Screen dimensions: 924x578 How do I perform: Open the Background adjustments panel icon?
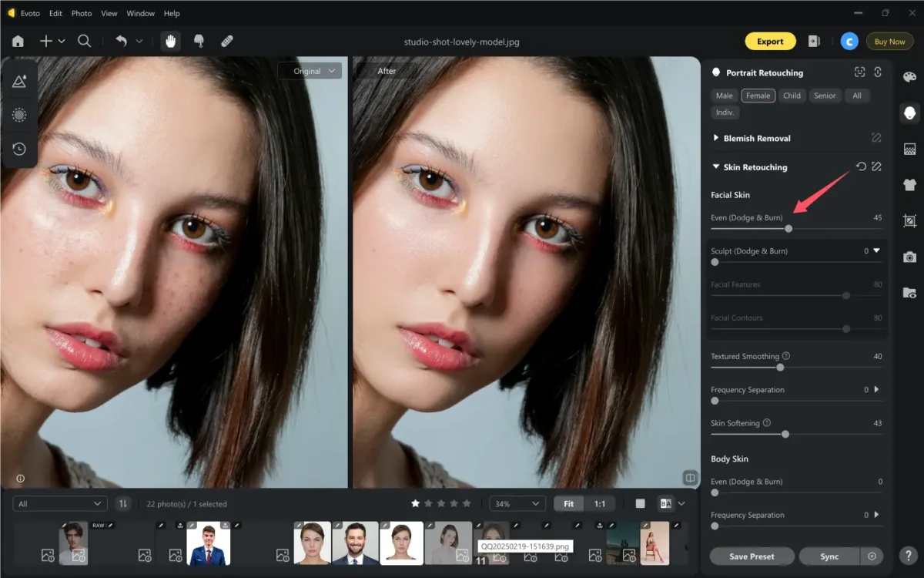click(x=909, y=149)
